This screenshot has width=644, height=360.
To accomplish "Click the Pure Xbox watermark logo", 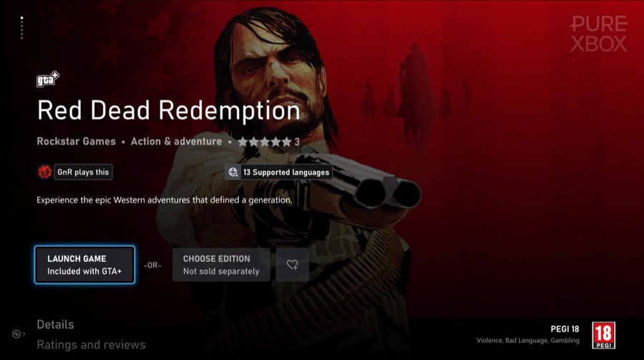I will tap(599, 34).
